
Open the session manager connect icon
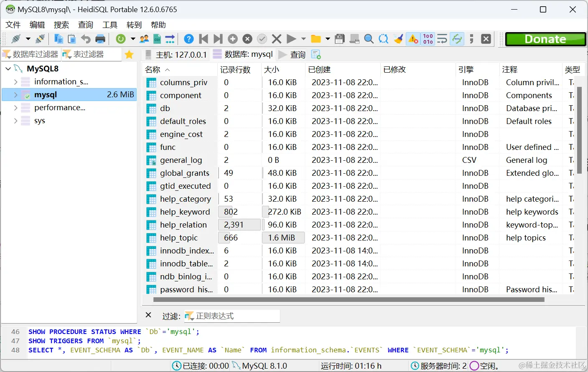pyautogui.click(x=16, y=39)
